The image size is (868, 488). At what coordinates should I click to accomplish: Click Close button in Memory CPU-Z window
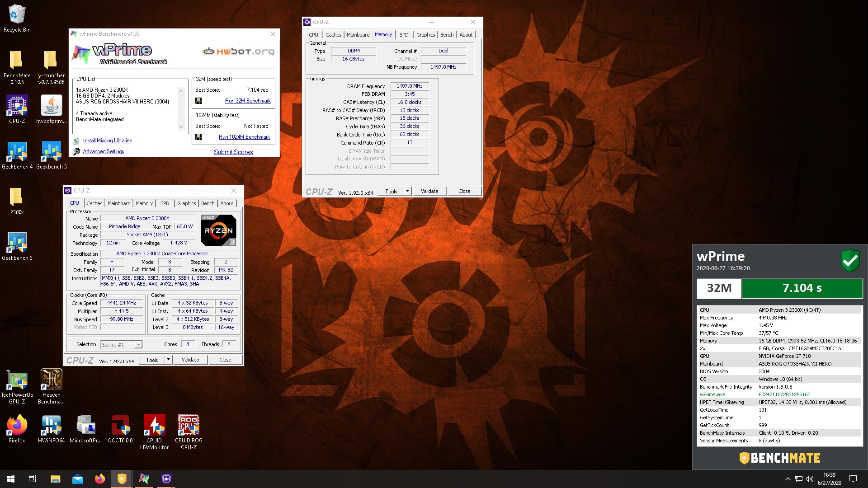tap(464, 191)
